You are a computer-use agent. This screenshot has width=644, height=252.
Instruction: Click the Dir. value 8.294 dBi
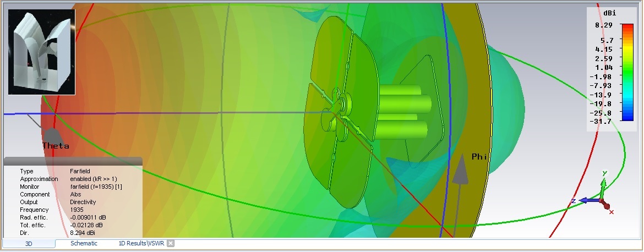pos(83,233)
